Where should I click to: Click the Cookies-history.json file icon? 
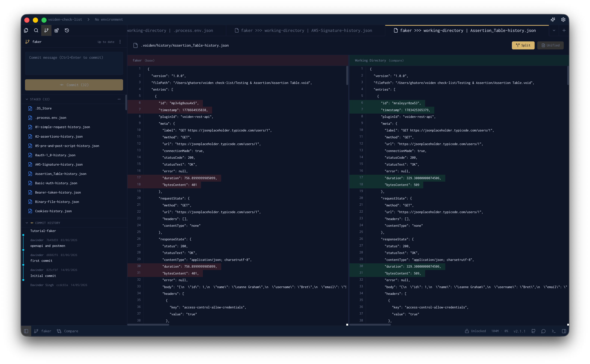(30, 211)
